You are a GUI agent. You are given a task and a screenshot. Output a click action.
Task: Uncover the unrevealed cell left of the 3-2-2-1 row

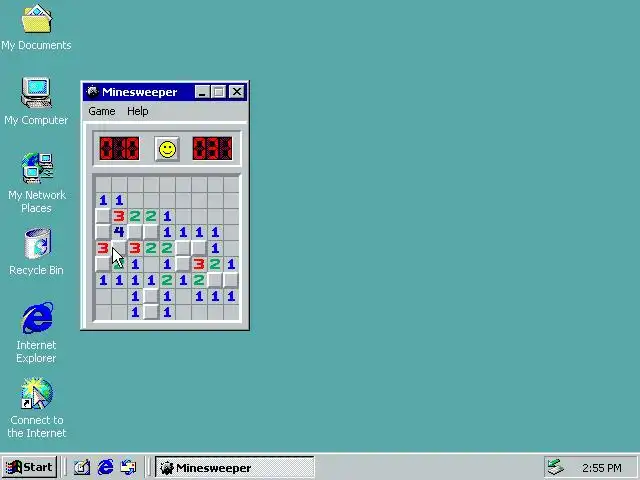click(103, 216)
